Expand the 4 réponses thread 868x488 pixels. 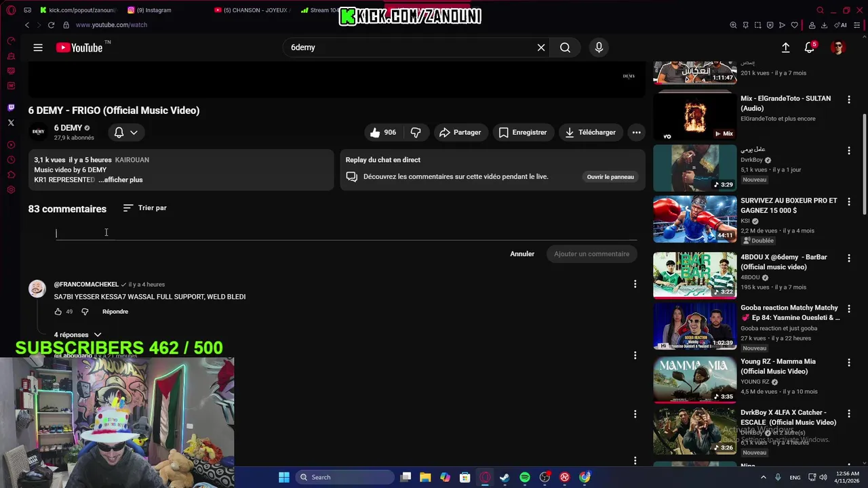coord(78,335)
